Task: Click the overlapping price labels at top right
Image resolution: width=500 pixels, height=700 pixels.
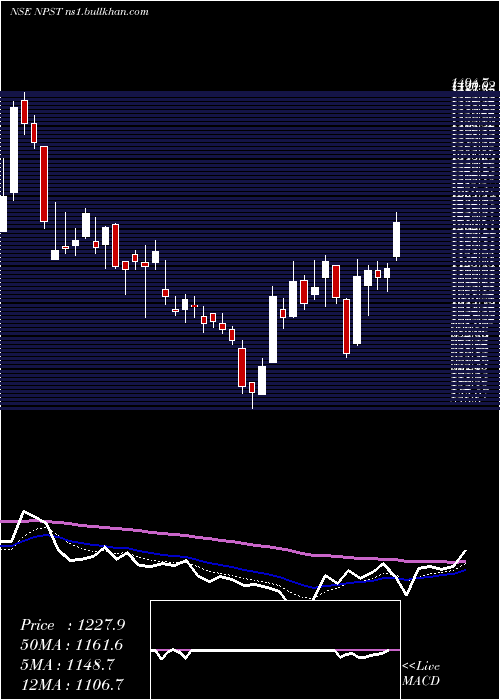Action: [x=473, y=85]
